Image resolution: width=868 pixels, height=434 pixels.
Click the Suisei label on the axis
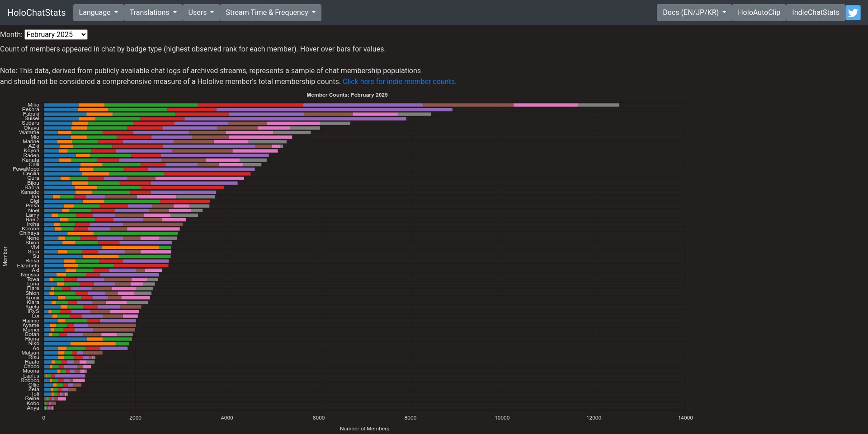pyautogui.click(x=32, y=119)
